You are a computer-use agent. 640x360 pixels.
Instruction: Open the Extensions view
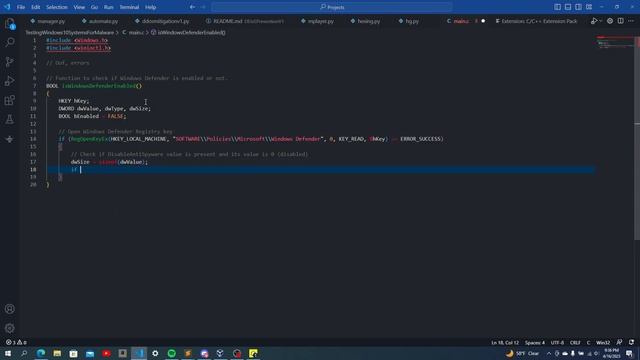[10, 100]
